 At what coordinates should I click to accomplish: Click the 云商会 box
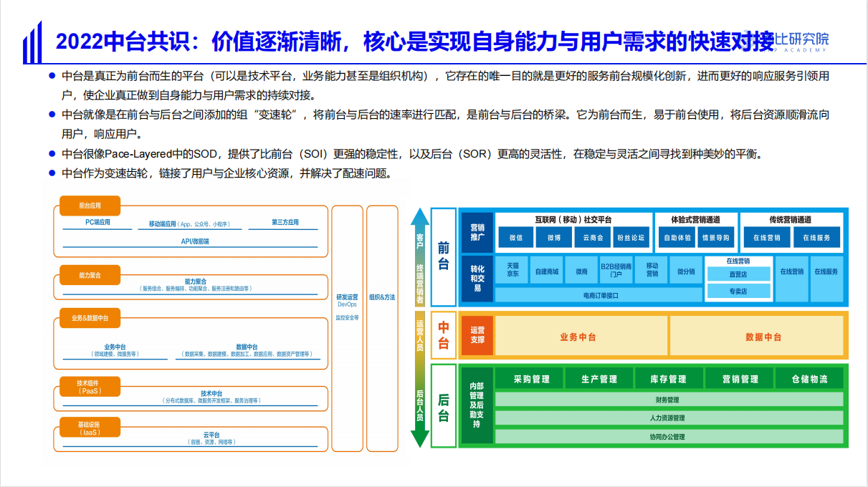coord(593,238)
